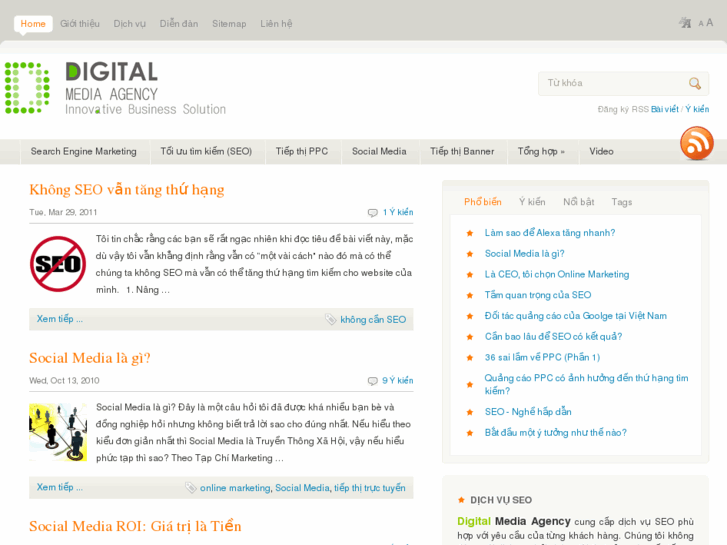The height and width of the screenshot is (545, 727).
Task: Switch to the Nổi bật sidebar tab
Action: coord(578,202)
